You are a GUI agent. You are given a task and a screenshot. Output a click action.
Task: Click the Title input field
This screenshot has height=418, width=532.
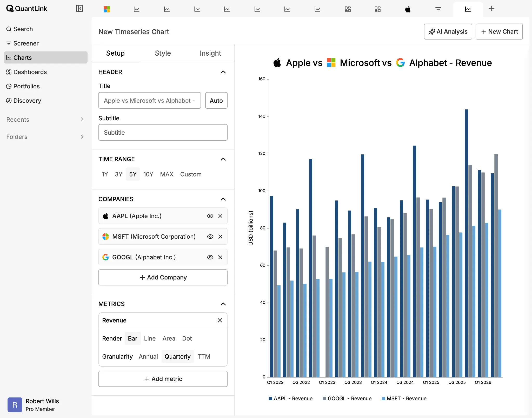click(x=150, y=101)
